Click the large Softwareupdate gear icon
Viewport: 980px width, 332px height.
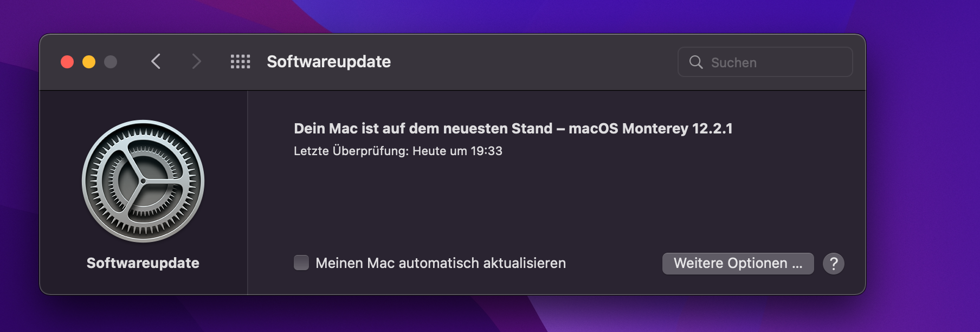(143, 181)
